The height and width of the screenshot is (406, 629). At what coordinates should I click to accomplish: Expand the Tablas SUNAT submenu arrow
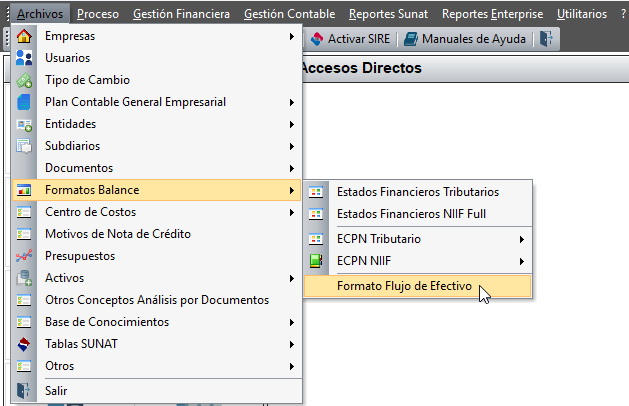292,344
